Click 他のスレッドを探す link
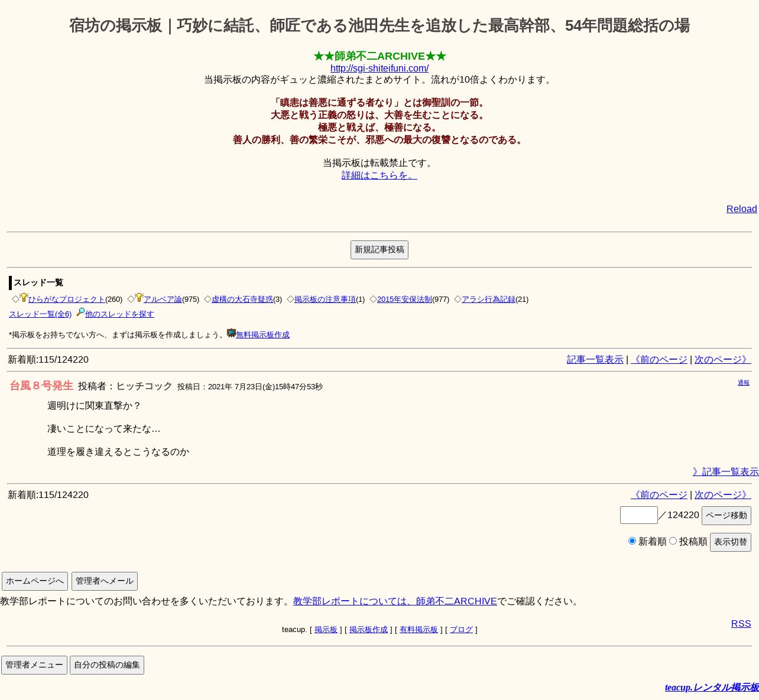The height and width of the screenshot is (700, 759). pos(119,314)
